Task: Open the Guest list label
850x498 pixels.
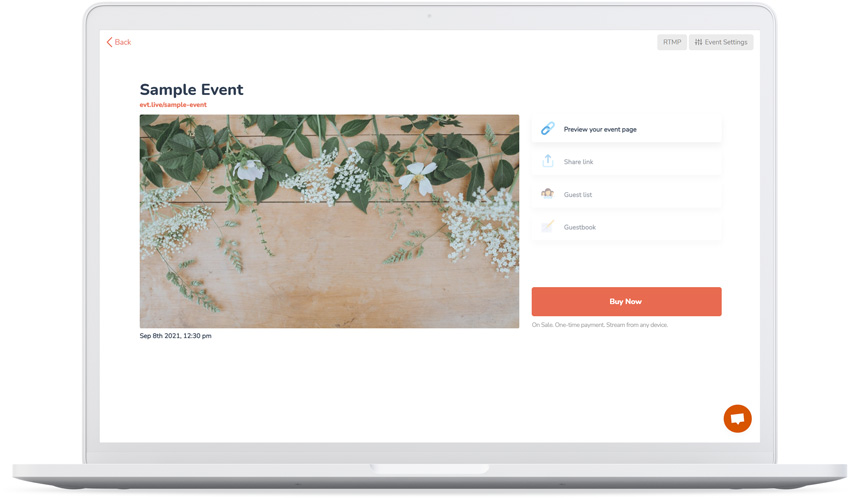Action: 578,195
